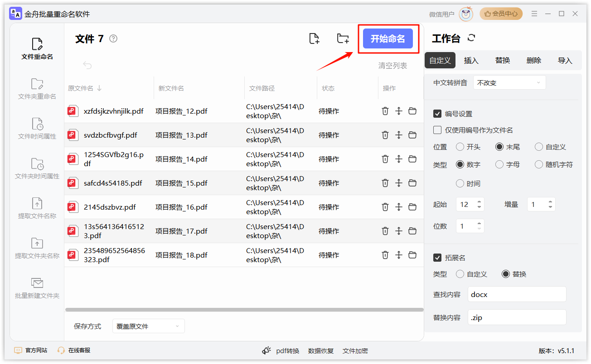Click the 开始命名 button

coord(388,38)
